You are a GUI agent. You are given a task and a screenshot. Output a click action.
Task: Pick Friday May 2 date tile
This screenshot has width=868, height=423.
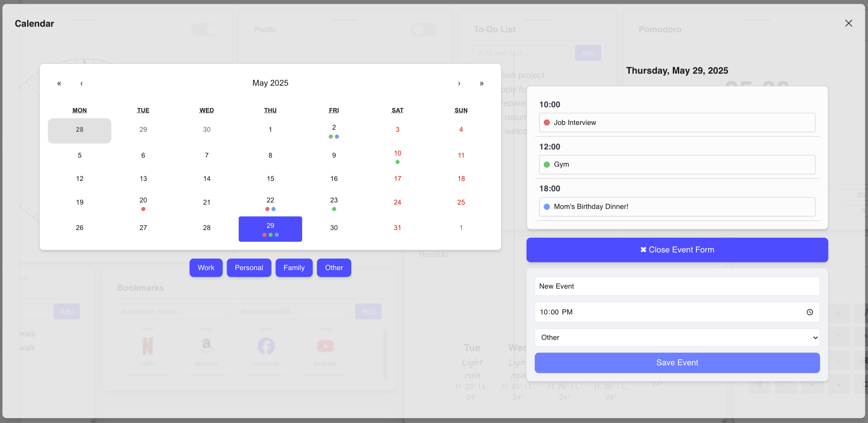tap(334, 130)
